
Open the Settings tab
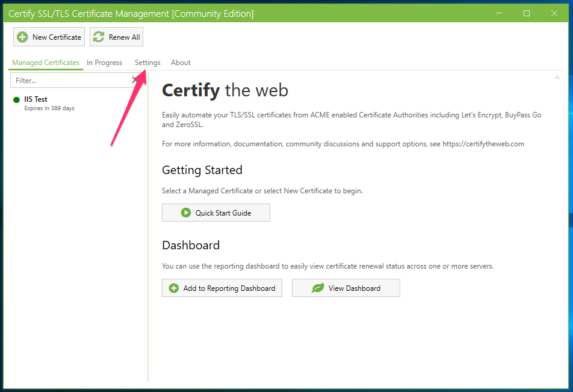(x=147, y=63)
